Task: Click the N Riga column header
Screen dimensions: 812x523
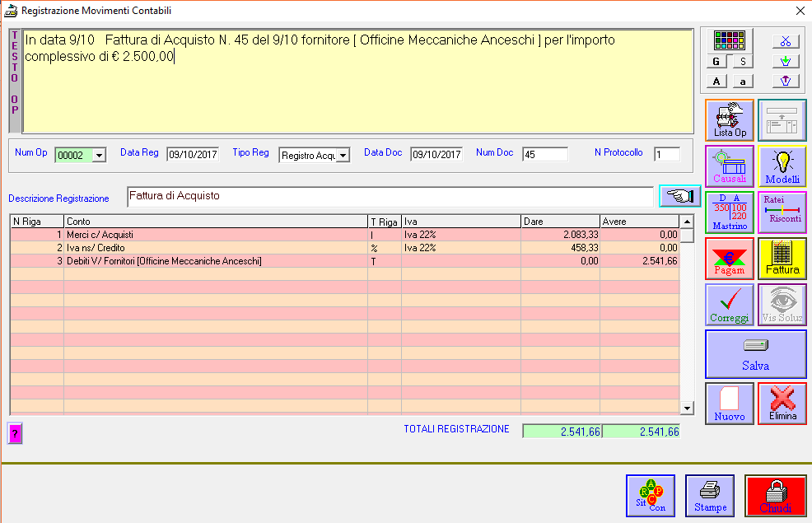Action: click(37, 222)
